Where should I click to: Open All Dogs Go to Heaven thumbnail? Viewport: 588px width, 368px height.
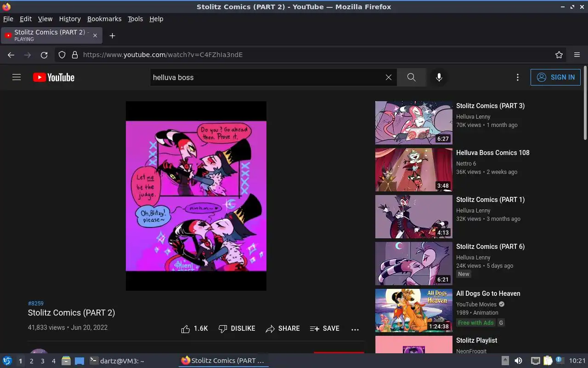414,310
